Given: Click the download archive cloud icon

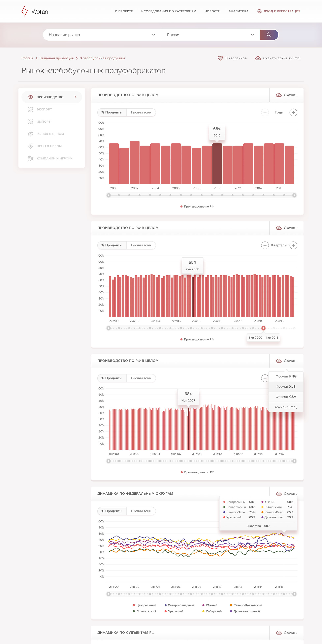Looking at the screenshot, I should pyautogui.click(x=258, y=58).
